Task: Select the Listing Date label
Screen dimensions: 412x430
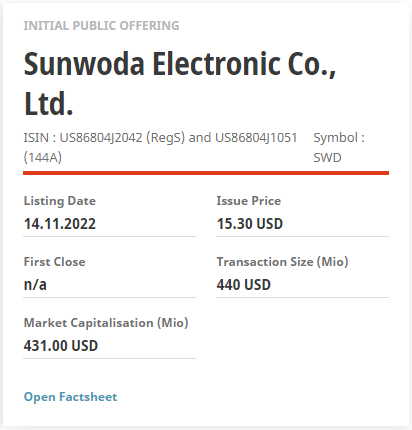Action: click(x=60, y=201)
